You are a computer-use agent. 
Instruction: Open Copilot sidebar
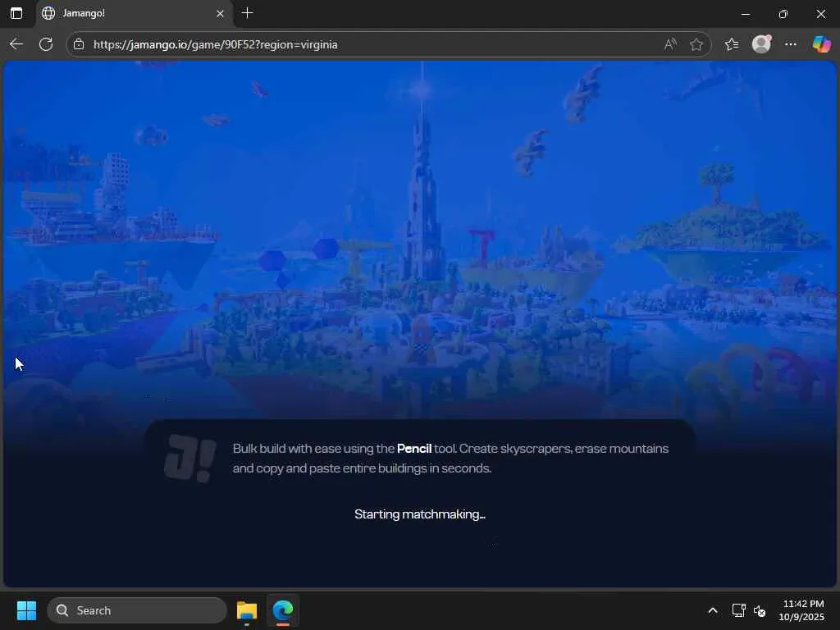point(821,44)
